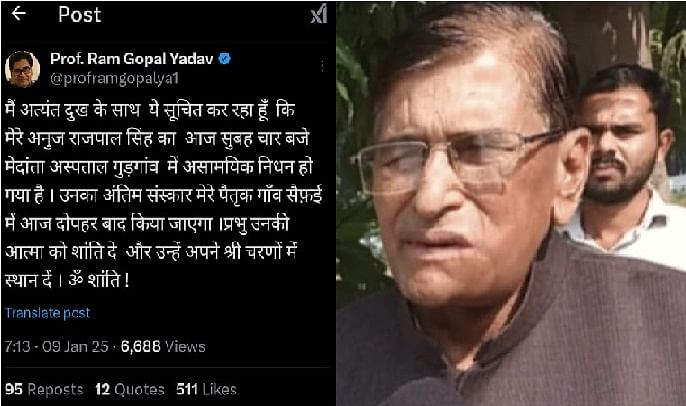686x406 pixels.
Task: View the 6,688 Views analytics
Action: 163,347
